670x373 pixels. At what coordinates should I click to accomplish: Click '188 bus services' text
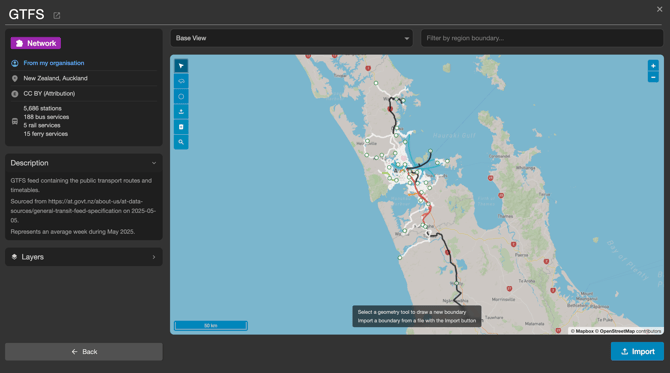(x=46, y=117)
